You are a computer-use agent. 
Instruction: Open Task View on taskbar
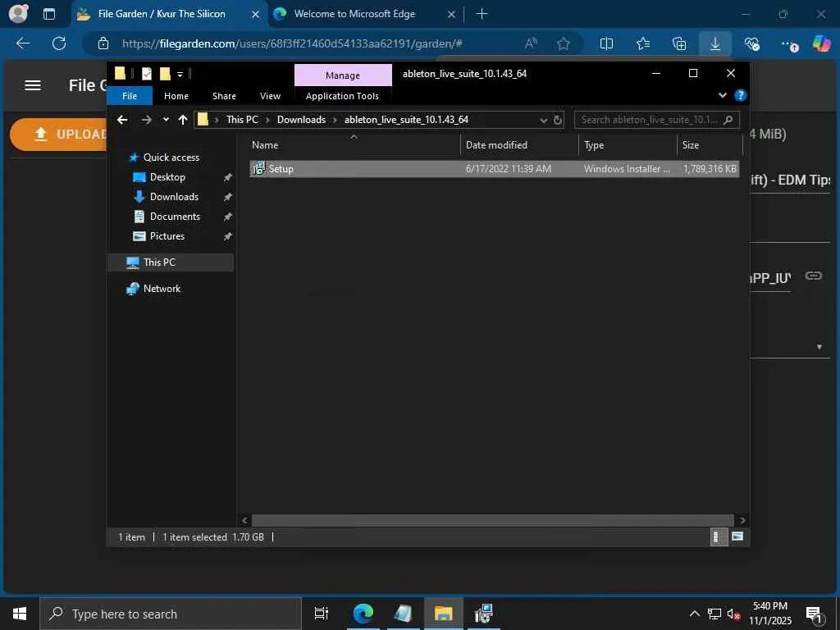(322, 614)
